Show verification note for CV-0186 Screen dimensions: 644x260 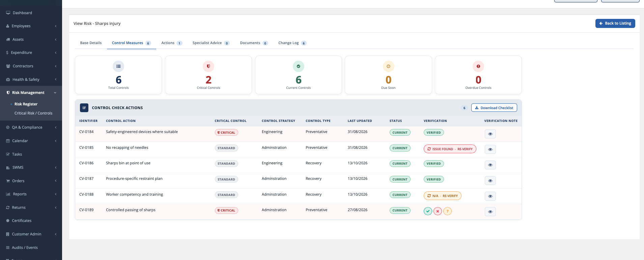coord(490,165)
